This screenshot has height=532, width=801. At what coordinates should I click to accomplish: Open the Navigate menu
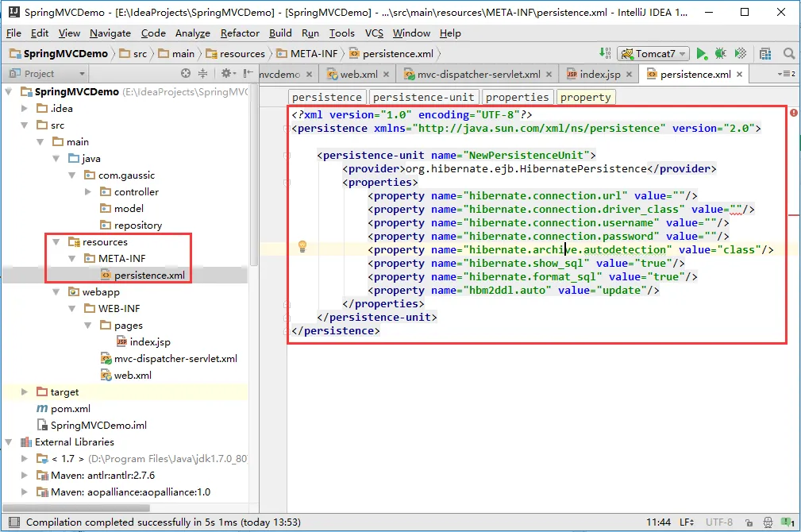(x=110, y=33)
